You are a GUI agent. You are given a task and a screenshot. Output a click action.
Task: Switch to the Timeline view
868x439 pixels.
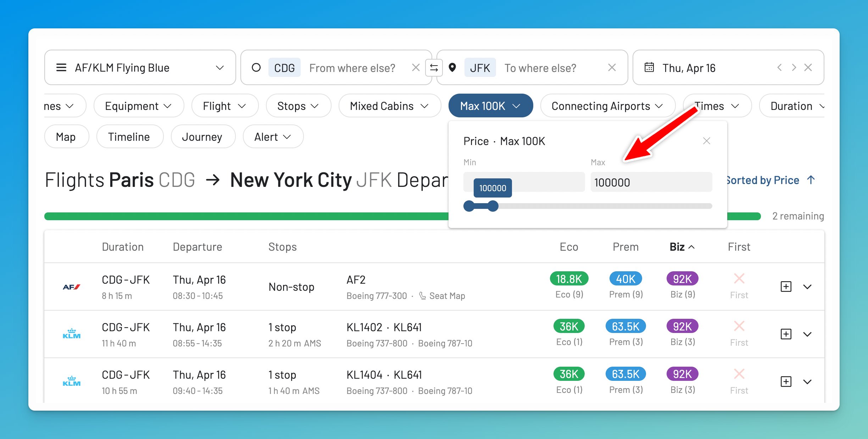pyautogui.click(x=129, y=137)
